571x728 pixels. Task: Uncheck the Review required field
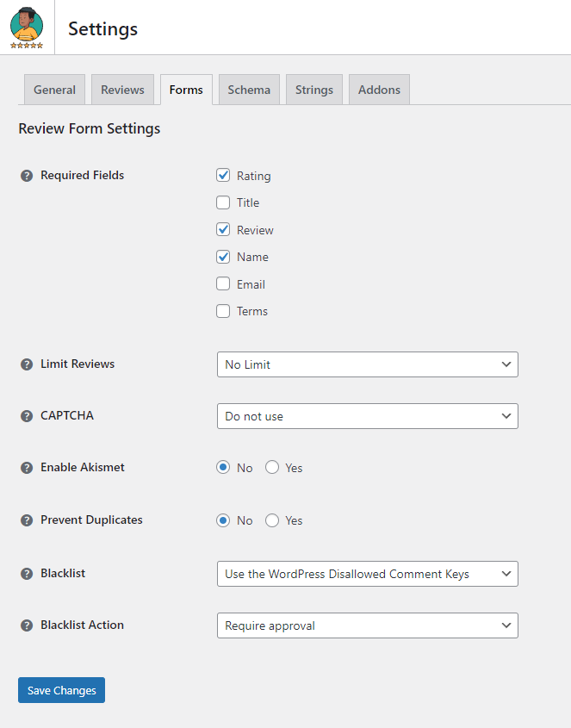coord(223,229)
